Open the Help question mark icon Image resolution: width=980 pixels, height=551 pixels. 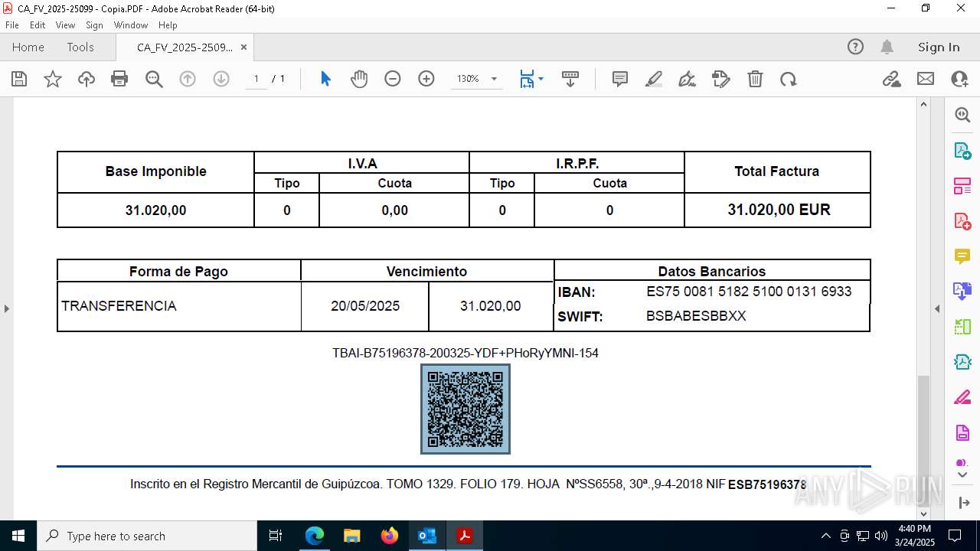tap(855, 47)
